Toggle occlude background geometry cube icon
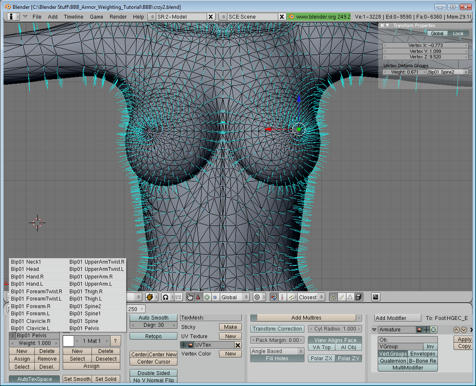This screenshot has width=476, height=386. [358, 297]
